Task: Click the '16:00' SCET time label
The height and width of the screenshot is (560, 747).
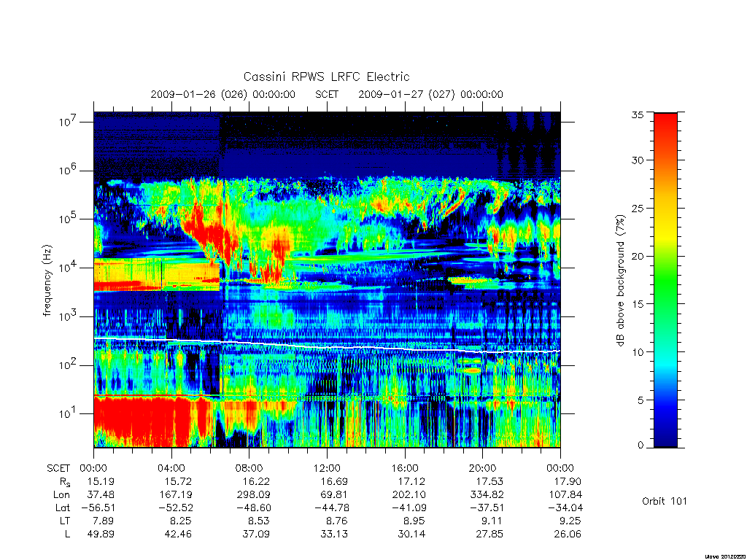Action: pyautogui.click(x=405, y=468)
